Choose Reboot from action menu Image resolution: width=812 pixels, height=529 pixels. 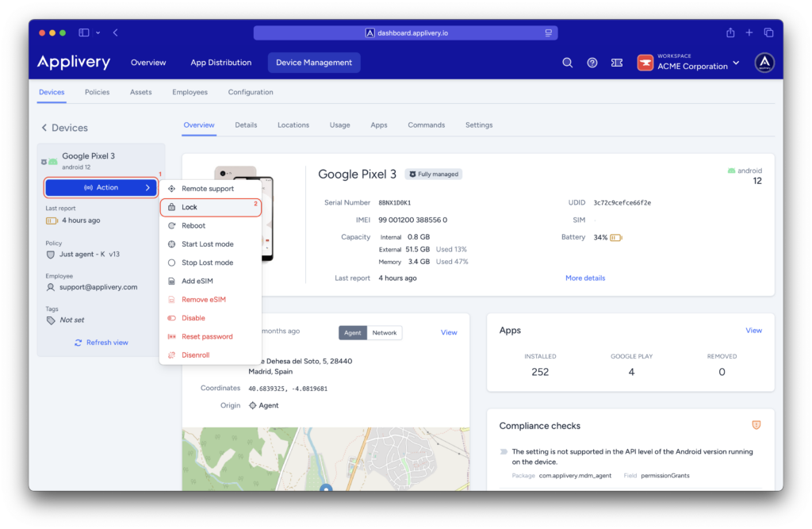point(210,226)
